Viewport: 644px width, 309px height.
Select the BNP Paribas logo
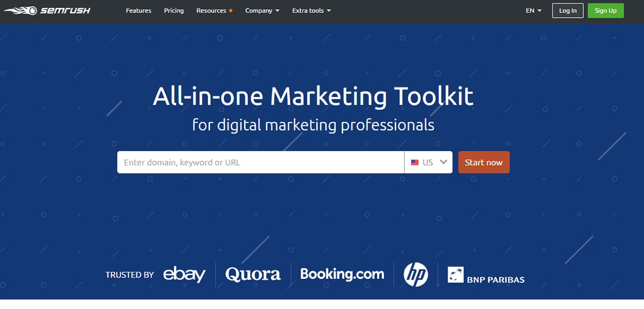click(x=486, y=275)
